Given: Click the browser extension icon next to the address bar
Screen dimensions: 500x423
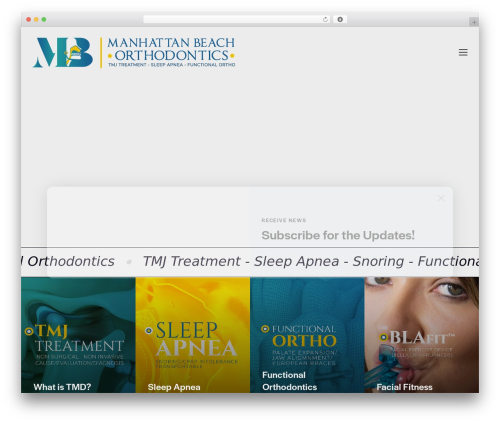Looking at the screenshot, I should tap(340, 20).
